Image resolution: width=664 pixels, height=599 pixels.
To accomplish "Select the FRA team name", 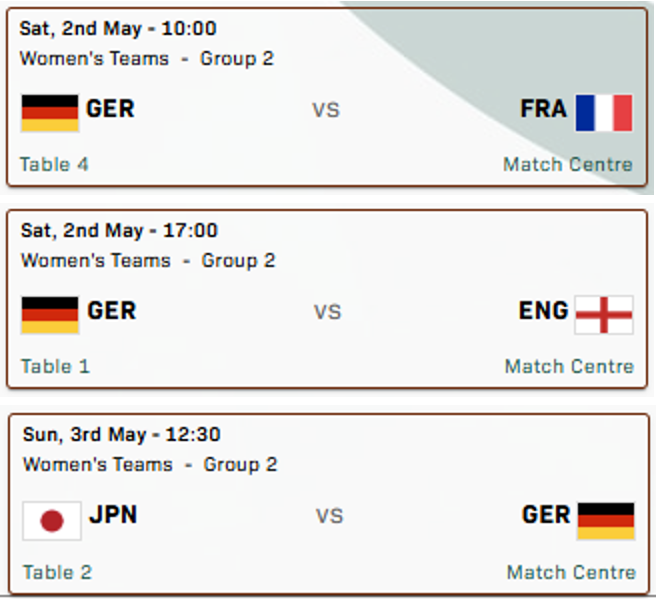I will click(x=543, y=109).
